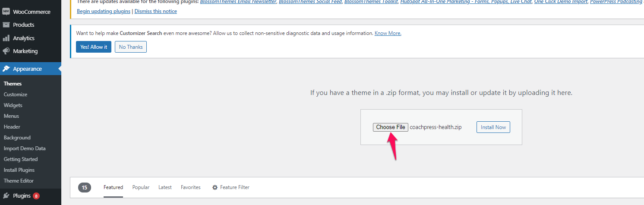644x205 pixels.
Task: Select the Popular tab
Action: [141, 187]
